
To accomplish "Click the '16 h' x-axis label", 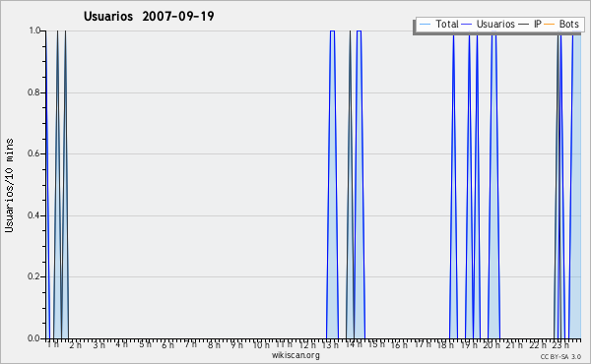I will tap(399, 344).
